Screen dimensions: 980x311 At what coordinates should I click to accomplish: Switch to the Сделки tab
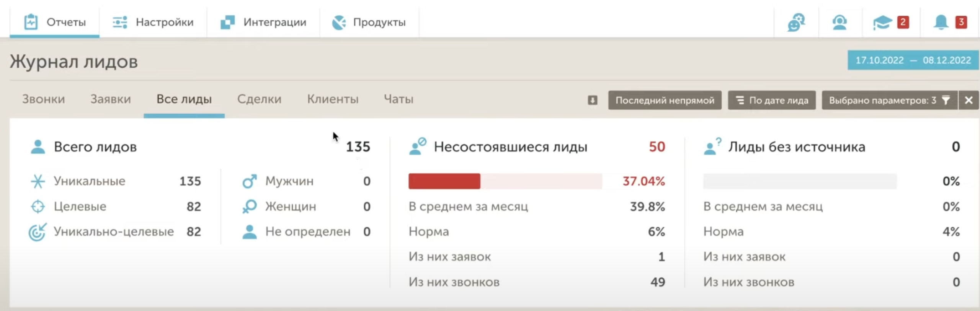point(259,99)
